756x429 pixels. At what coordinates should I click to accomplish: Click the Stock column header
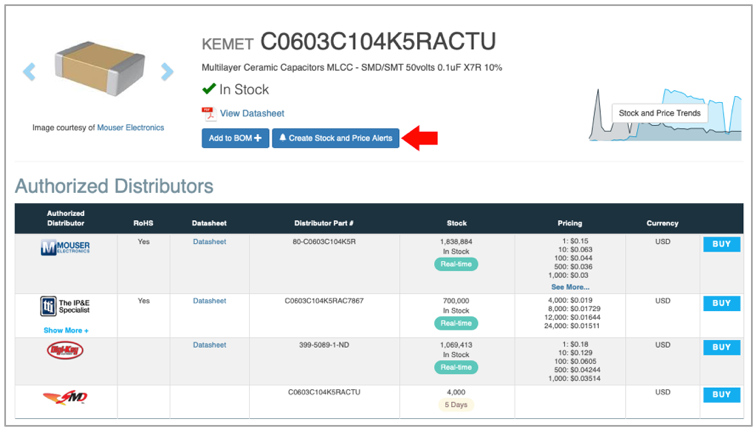(x=457, y=223)
